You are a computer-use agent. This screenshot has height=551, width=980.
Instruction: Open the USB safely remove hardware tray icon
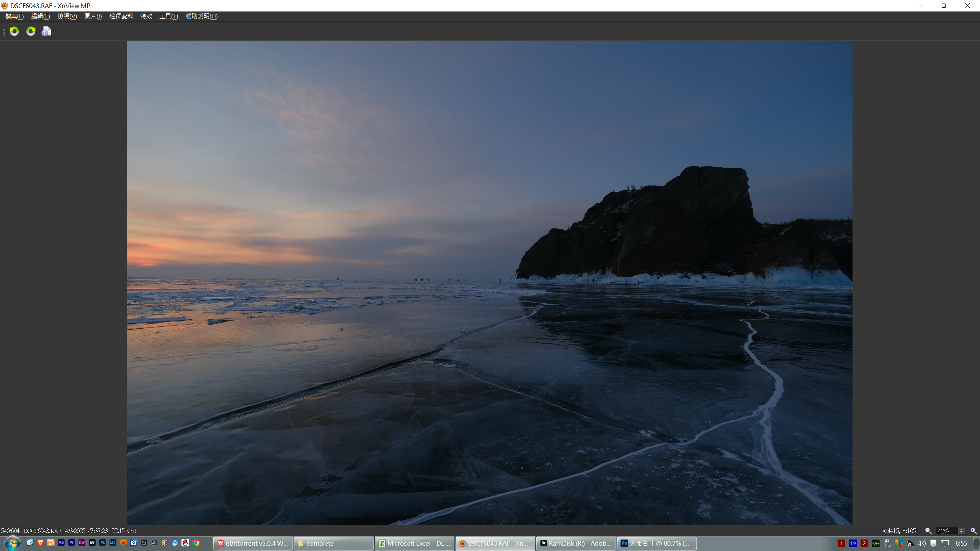pyautogui.click(x=887, y=543)
